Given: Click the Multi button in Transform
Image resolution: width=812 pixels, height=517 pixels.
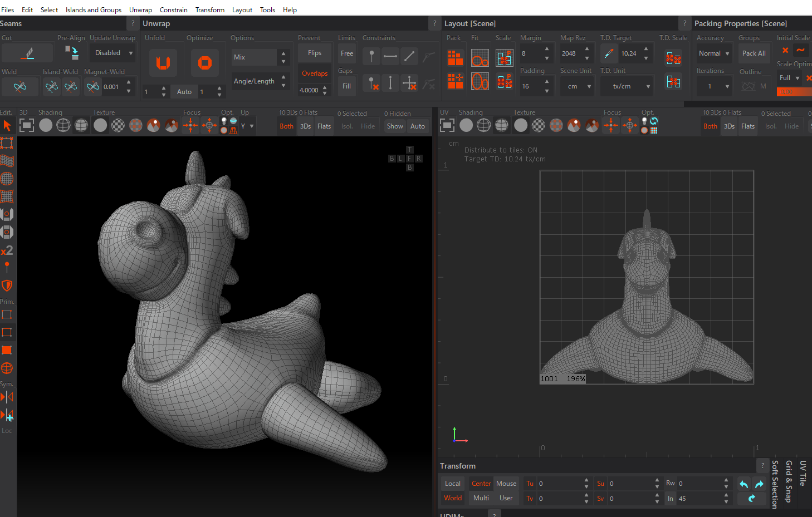Looking at the screenshot, I should pyautogui.click(x=481, y=498).
